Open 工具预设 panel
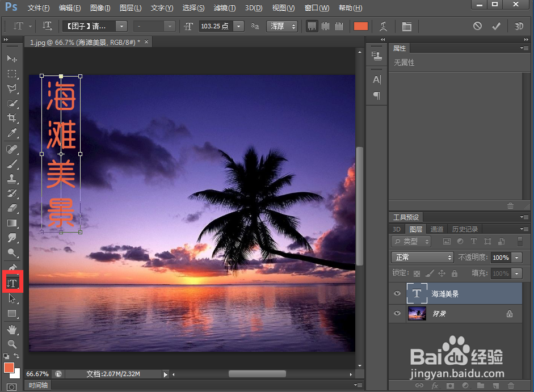Viewport: 534px width, 392px height. pyautogui.click(x=406, y=217)
